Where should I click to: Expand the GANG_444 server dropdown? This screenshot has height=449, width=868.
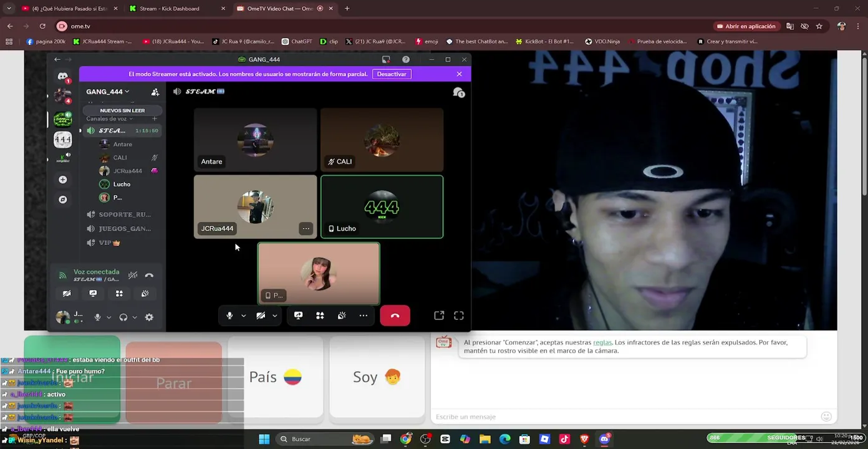coord(108,92)
